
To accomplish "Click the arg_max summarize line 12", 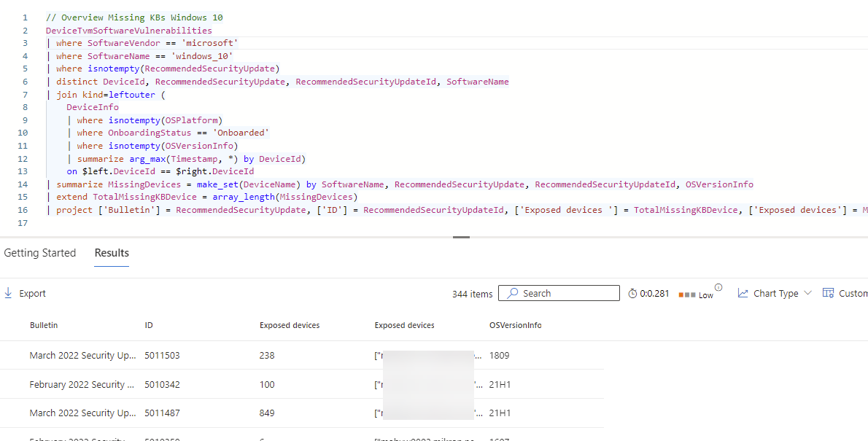I will tap(187, 159).
